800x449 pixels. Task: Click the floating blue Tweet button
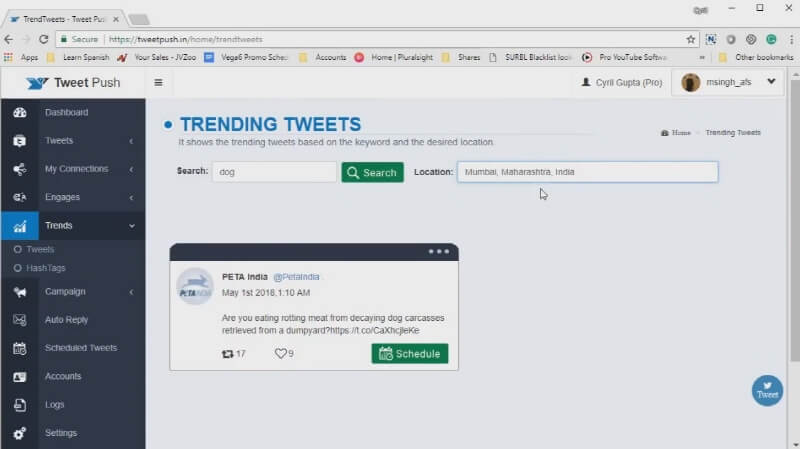(x=767, y=391)
